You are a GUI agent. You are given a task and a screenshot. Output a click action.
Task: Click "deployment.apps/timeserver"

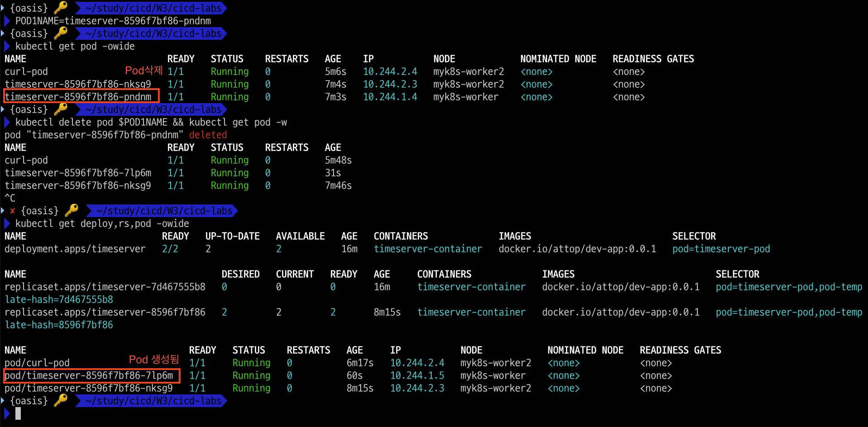(75, 249)
